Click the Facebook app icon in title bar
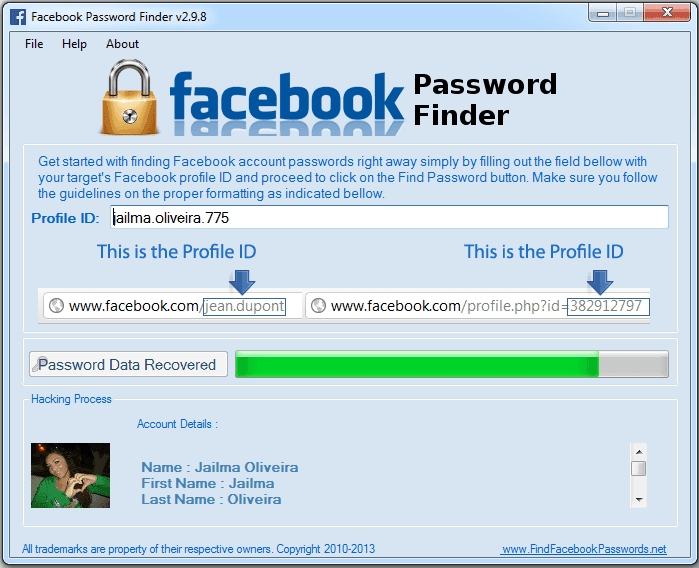Viewport: 699px width, 568px height. pyautogui.click(x=18, y=17)
